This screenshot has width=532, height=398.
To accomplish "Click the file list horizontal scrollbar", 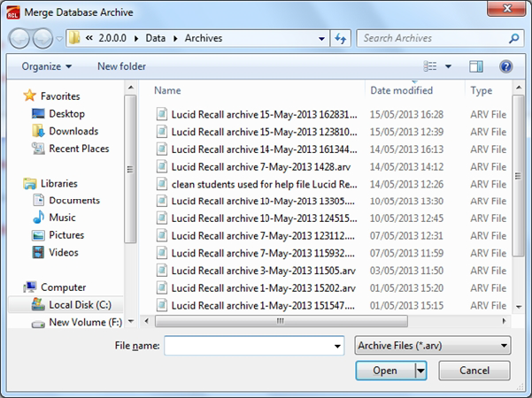I will 281,321.
